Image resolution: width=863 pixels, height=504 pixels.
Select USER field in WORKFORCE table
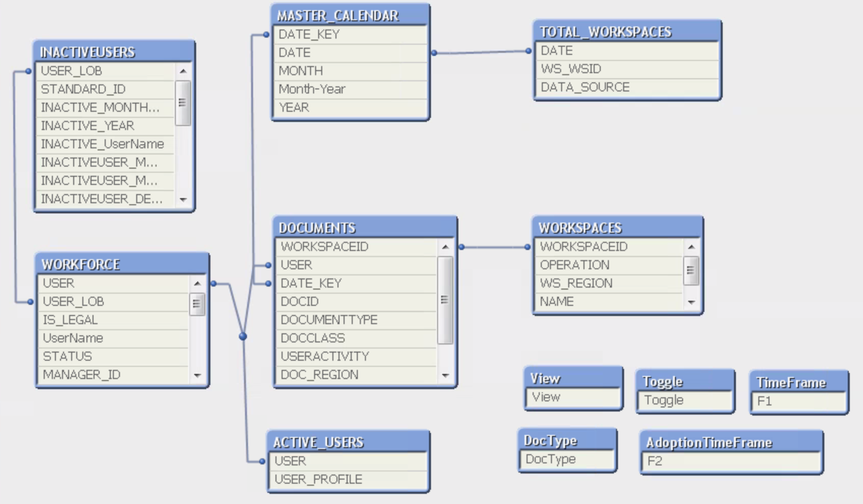click(x=113, y=283)
